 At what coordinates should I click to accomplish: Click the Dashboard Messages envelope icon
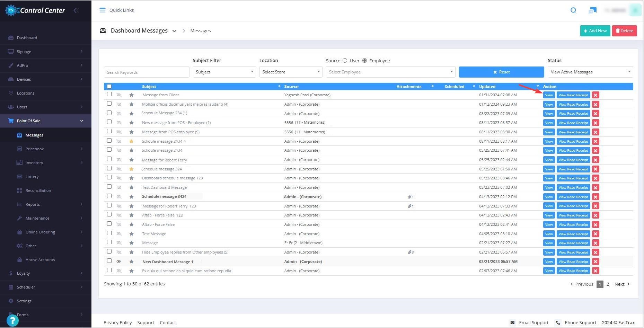[103, 30]
